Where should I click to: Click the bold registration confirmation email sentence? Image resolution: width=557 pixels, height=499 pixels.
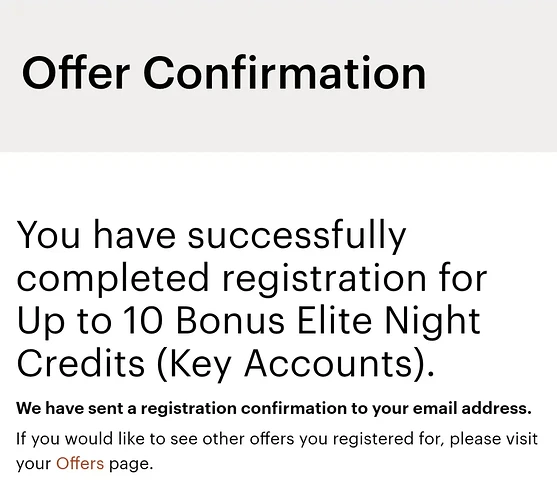(274, 408)
